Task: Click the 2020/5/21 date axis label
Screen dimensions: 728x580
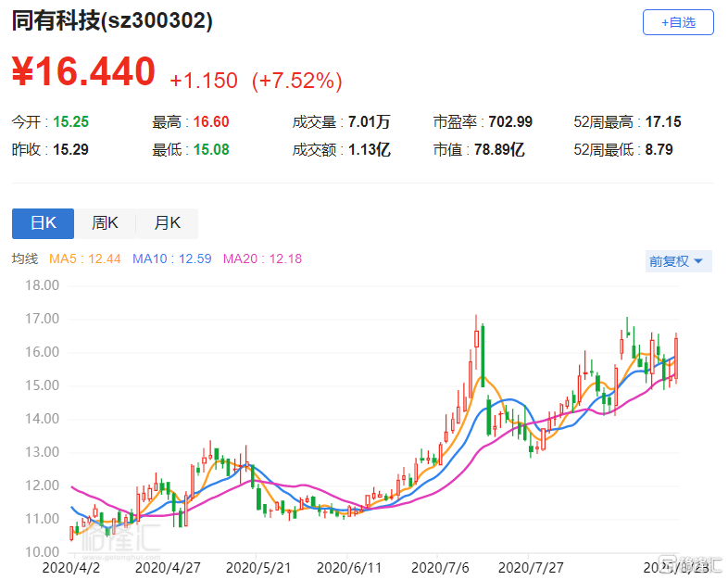Action: click(x=258, y=568)
